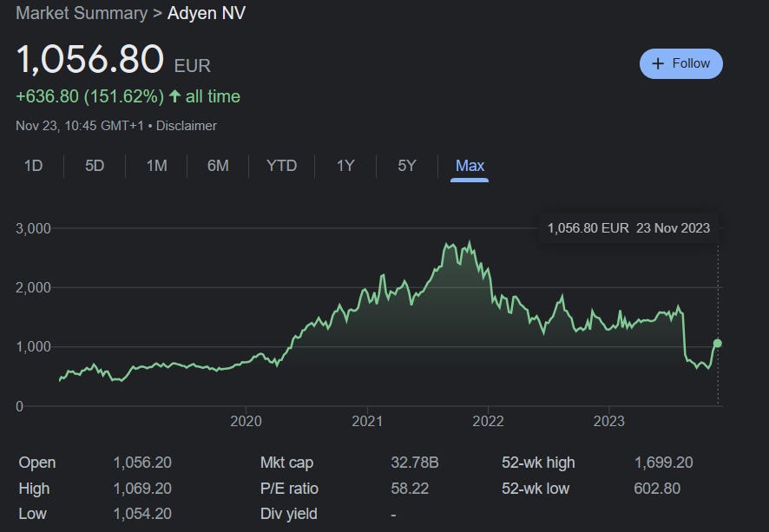Click the Adyen NV title text
This screenshot has width=769, height=532.
(x=207, y=13)
